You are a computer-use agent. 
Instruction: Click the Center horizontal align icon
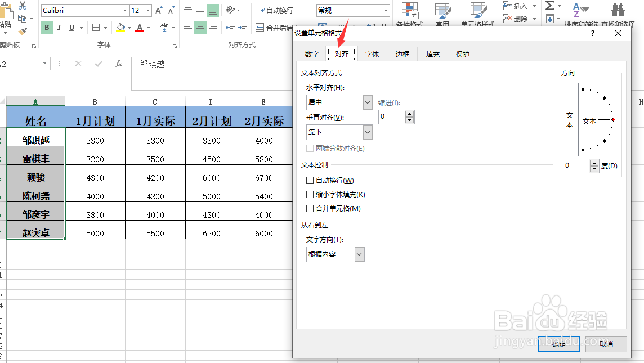[200, 28]
